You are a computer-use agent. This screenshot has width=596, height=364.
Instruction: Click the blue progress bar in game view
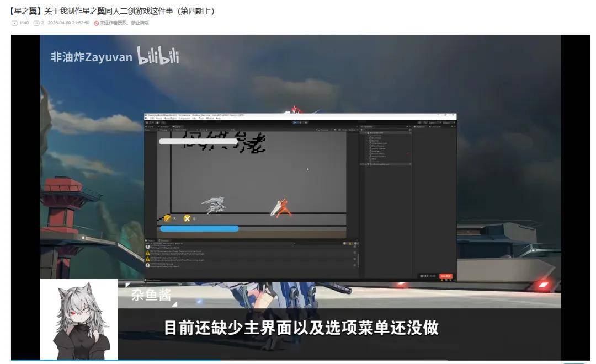click(x=199, y=228)
